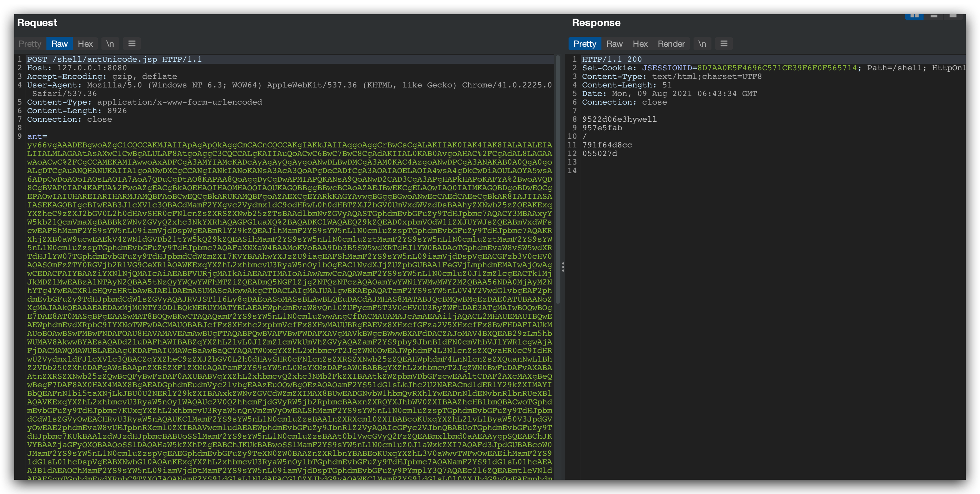Select Raw tab in Request panel

pos(59,44)
